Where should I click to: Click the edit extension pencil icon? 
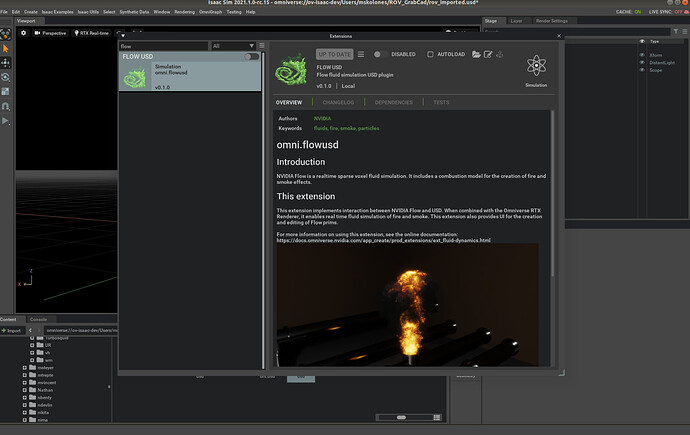point(488,54)
